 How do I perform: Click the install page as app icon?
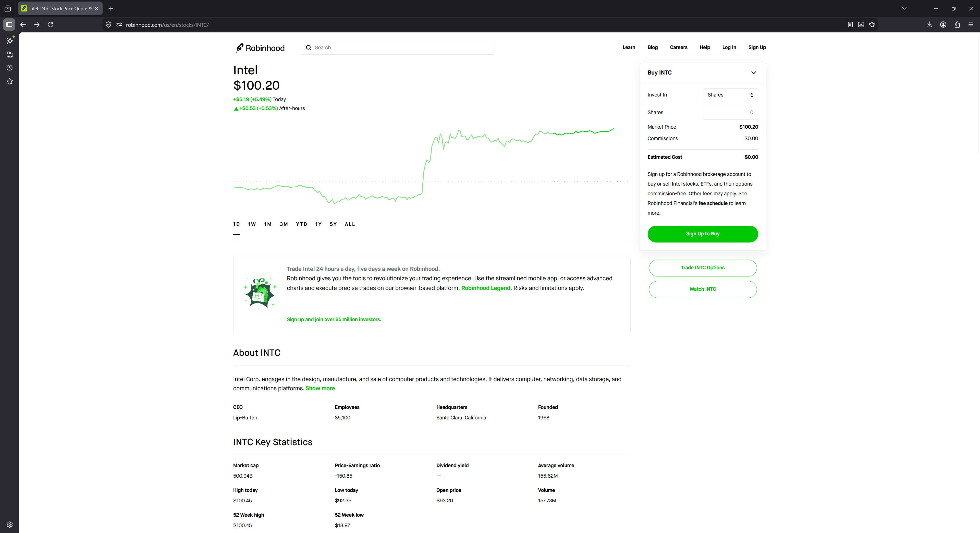(861, 25)
